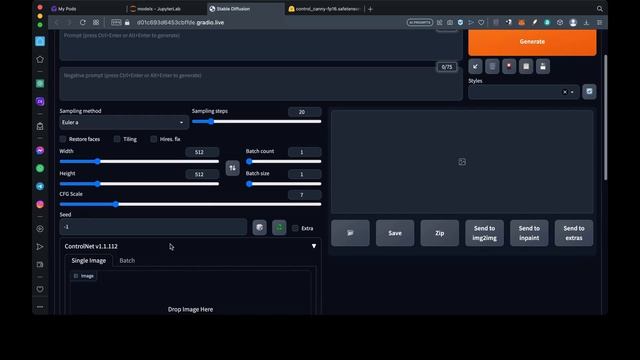The width and height of the screenshot is (640, 360).
Task: Switch to the Batch tab in ControlNet
Action: [127, 260]
